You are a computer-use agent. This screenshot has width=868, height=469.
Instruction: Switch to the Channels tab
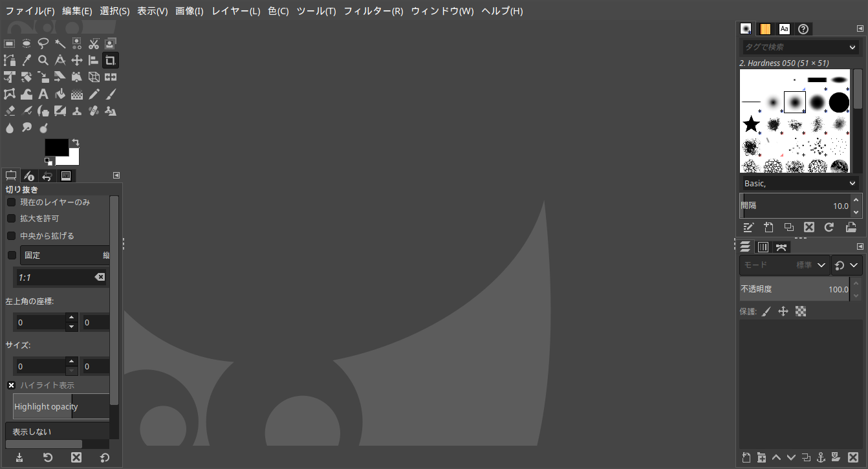(x=763, y=246)
